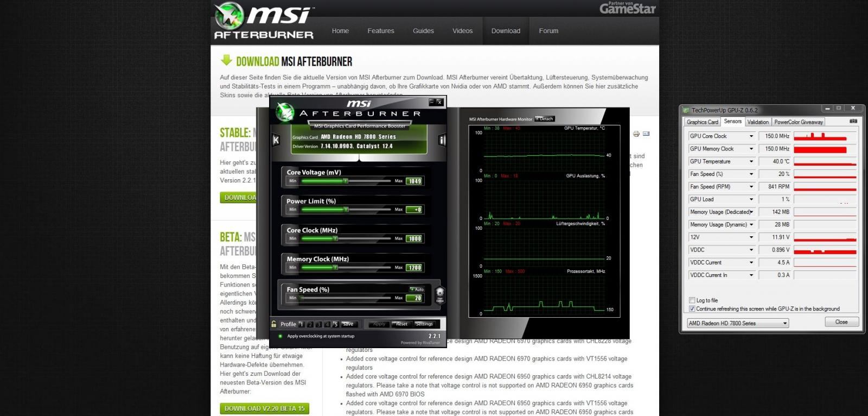Click the GPU Temperature reading 40.0 °C

tap(775, 161)
